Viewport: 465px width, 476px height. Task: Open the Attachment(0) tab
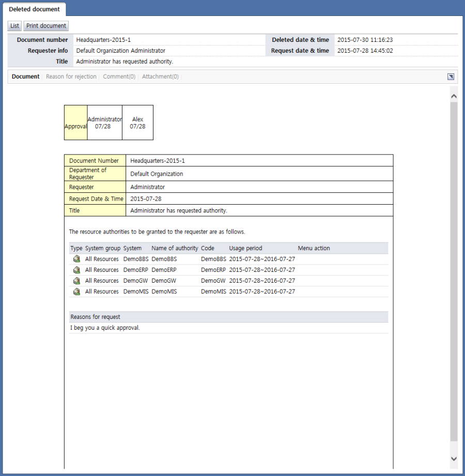pyautogui.click(x=160, y=76)
